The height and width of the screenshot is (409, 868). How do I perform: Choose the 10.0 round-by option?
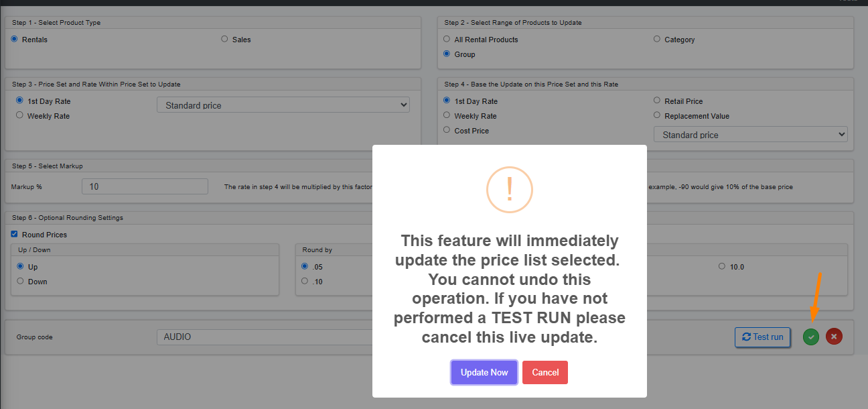pos(722,267)
